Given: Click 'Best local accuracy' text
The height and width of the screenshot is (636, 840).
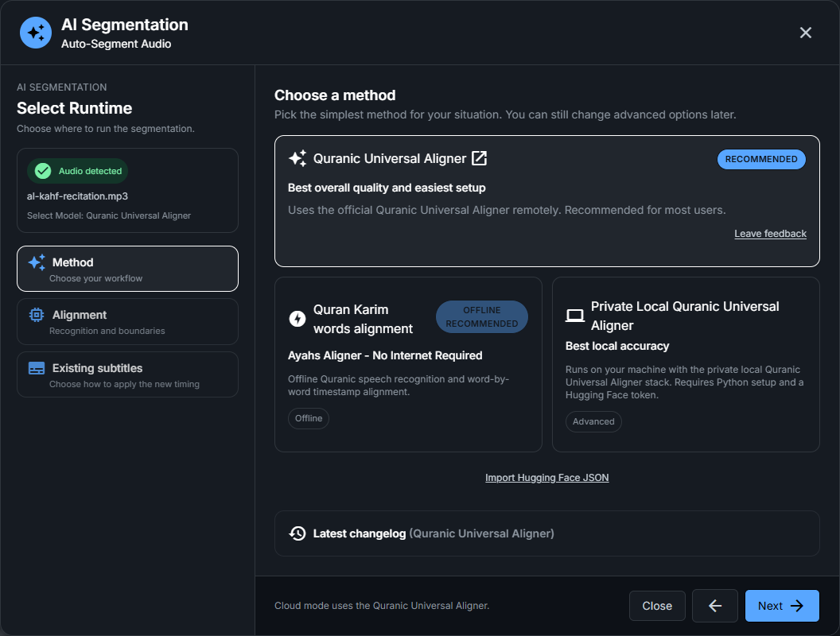Looking at the screenshot, I should [x=617, y=346].
